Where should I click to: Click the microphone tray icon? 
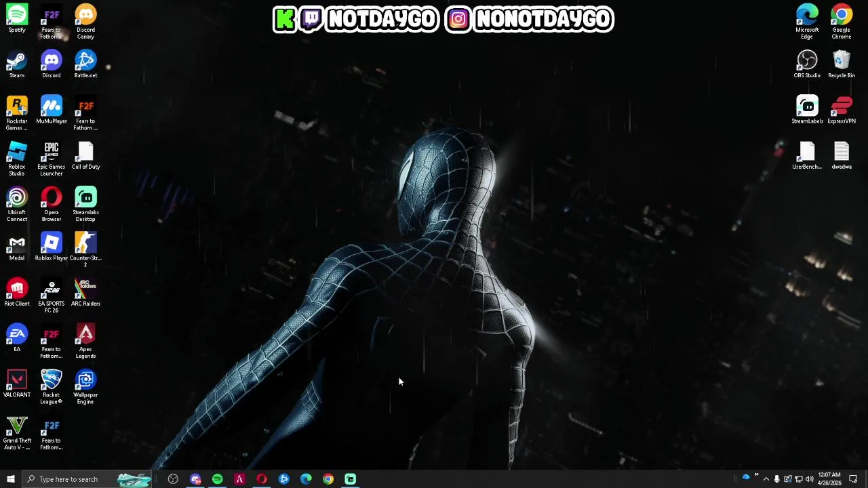[777, 479]
